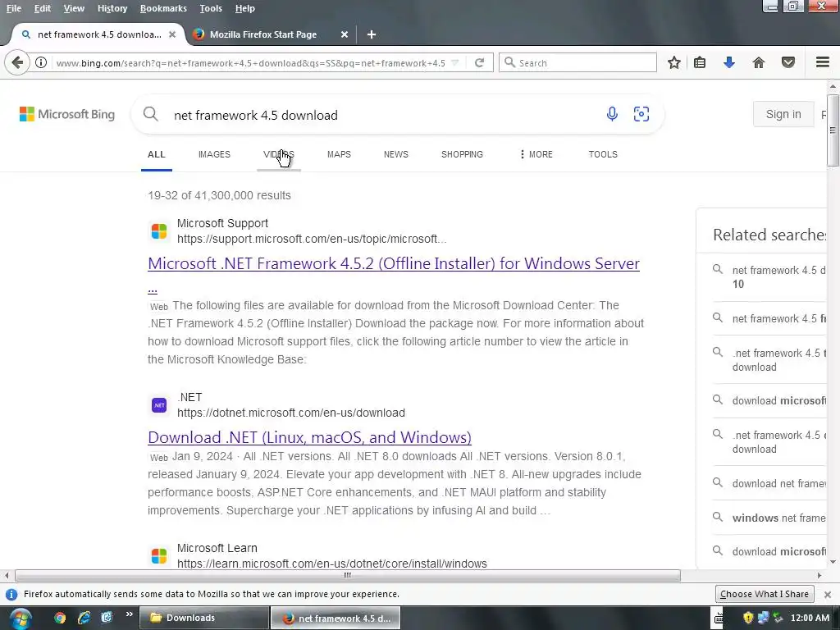This screenshot has width=840, height=630.
Task: Close the Mozilla Firefox Start Page tab
Action: 345,34
